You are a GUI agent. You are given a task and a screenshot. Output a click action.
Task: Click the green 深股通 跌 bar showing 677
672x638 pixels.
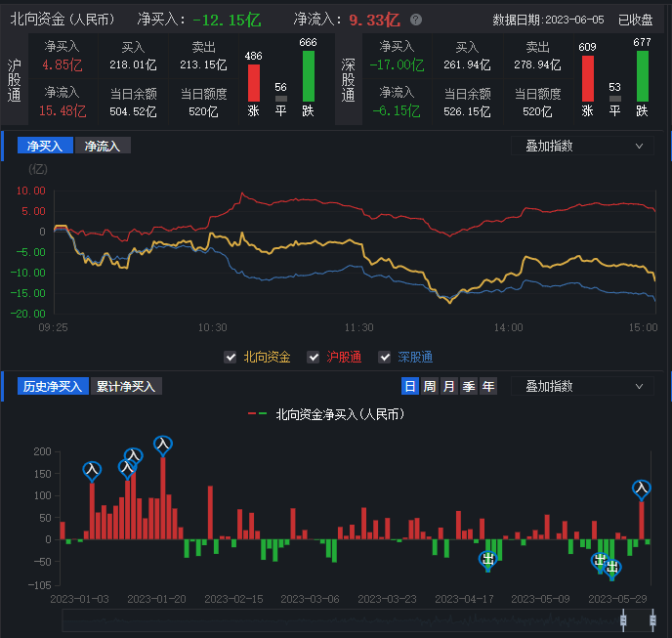[642, 75]
